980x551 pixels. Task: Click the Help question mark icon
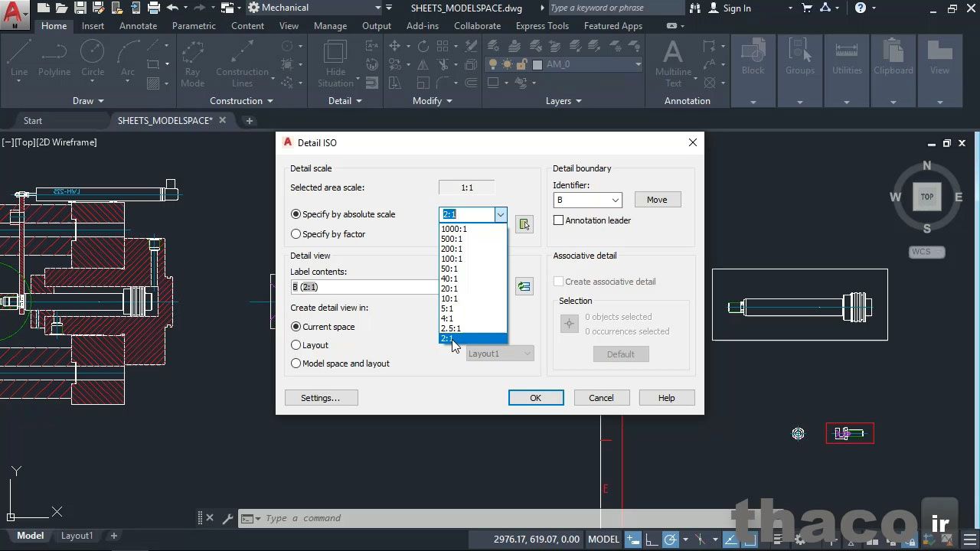pyautogui.click(x=861, y=8)
